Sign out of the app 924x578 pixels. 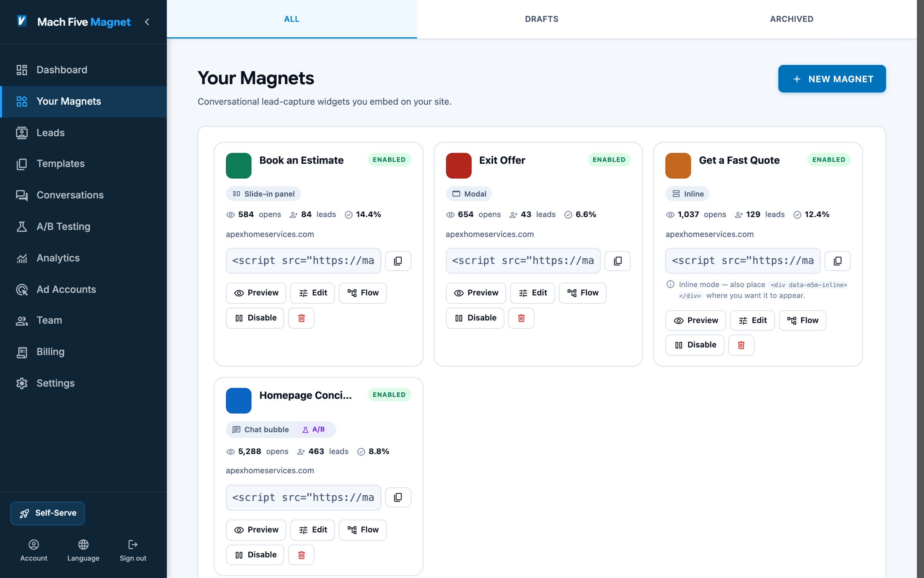tap(133, 550)
